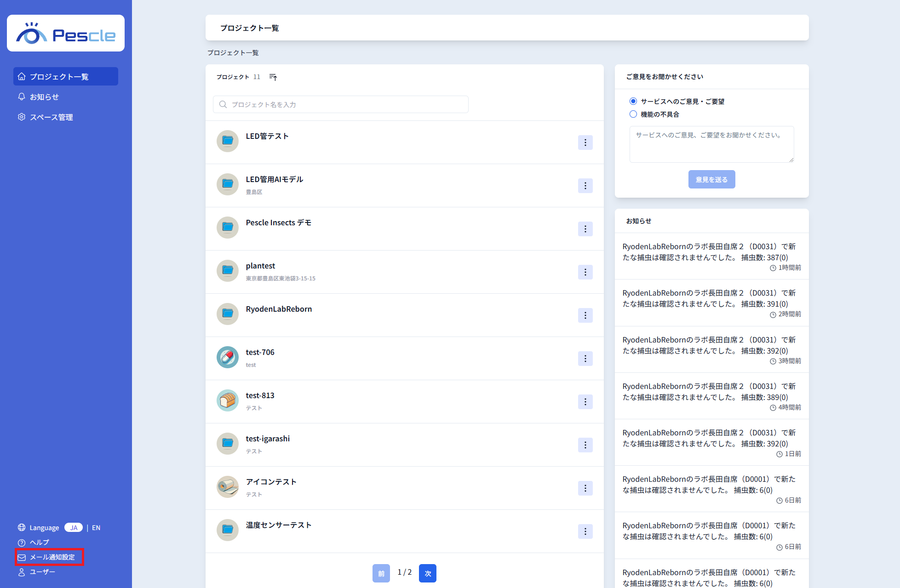The height and width of the screenshot is (588, 900).
Task: Open スペース管理 in the sidebar
Action: pyautogui.click(x=51, y=117)
